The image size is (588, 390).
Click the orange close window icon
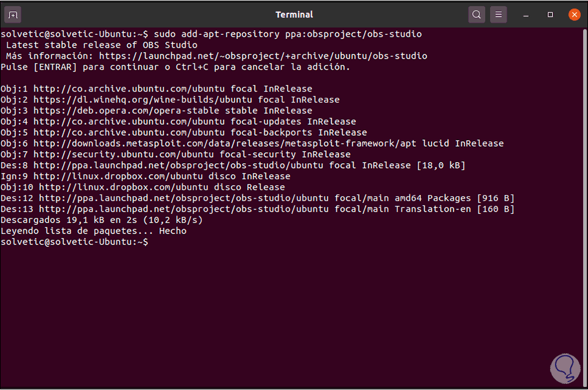tap(574, 14)
